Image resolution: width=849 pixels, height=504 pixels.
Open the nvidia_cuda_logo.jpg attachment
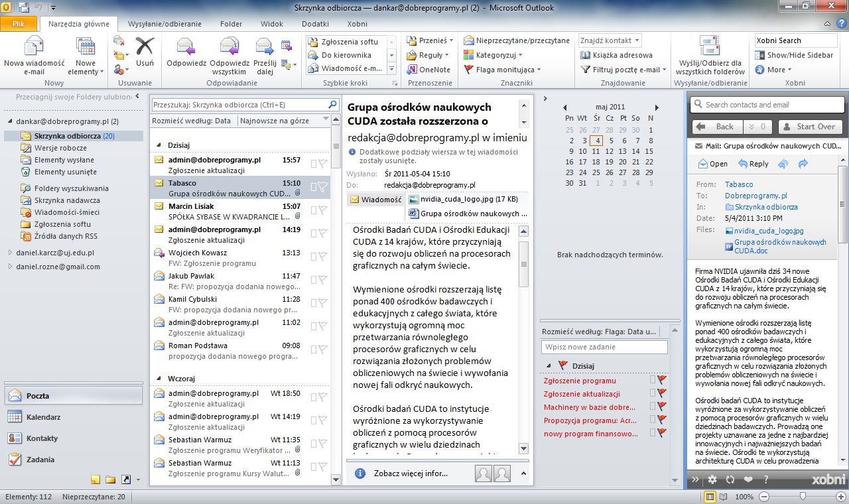(x=463, y=199)
